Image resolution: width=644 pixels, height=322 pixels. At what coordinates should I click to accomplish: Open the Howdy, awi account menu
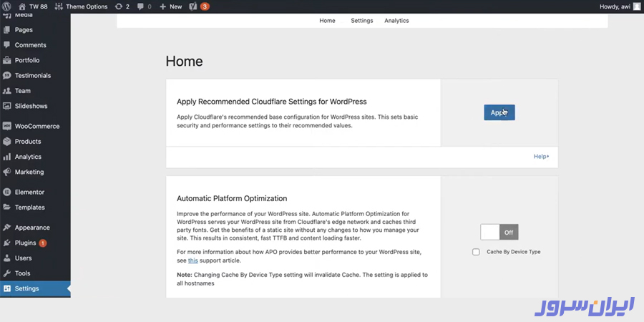(x=615, y=6)
